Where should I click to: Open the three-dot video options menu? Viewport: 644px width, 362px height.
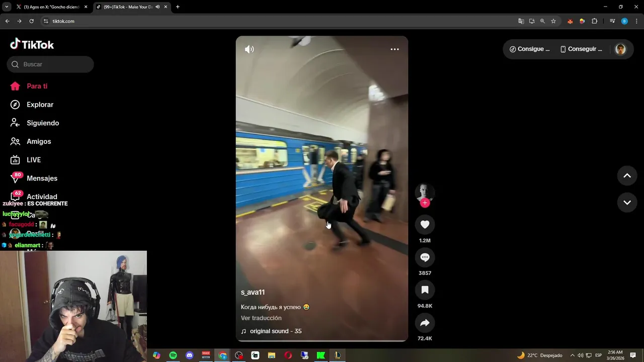(395, 49)
